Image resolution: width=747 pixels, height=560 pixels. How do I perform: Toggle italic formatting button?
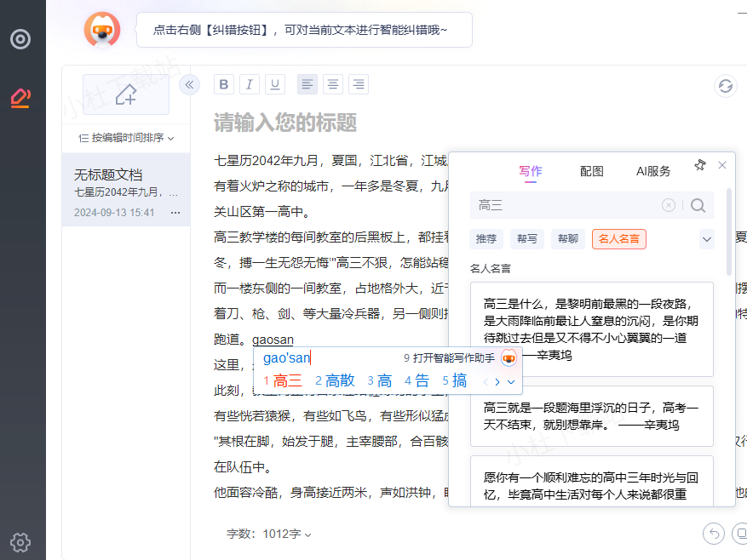click(249, 84)
